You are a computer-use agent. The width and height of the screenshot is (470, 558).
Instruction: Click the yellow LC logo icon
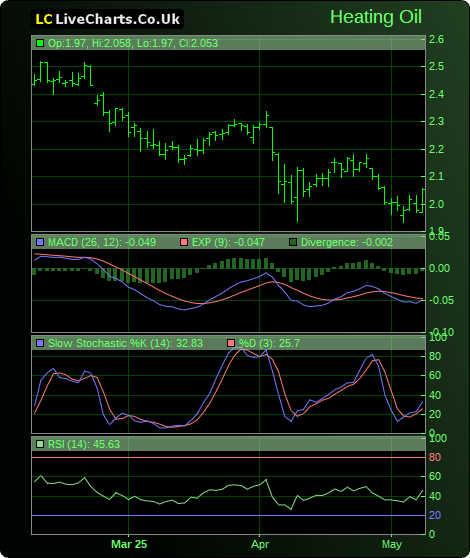tap(44, 19)
